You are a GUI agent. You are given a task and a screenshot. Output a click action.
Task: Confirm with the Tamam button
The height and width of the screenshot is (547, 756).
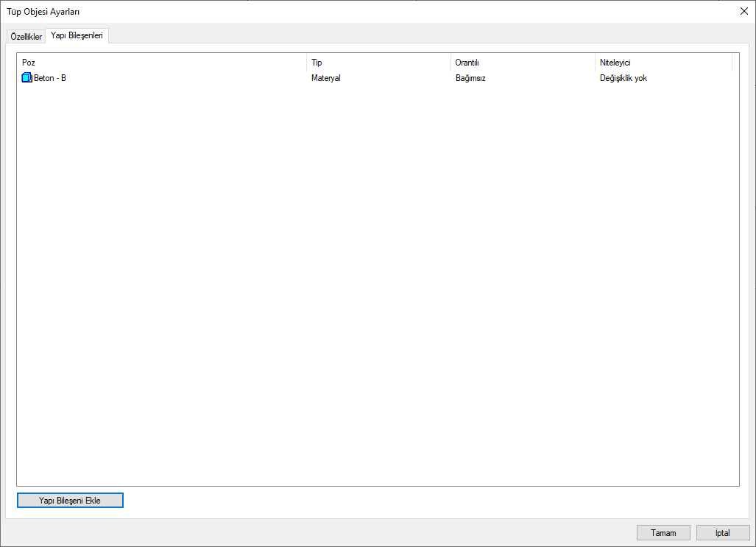point(663,532)
